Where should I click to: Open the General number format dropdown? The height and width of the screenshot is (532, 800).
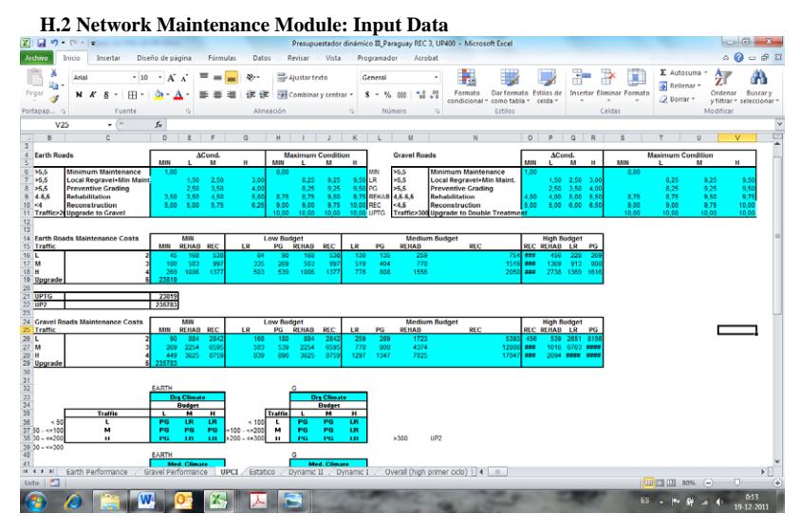[x=437, y=78]
